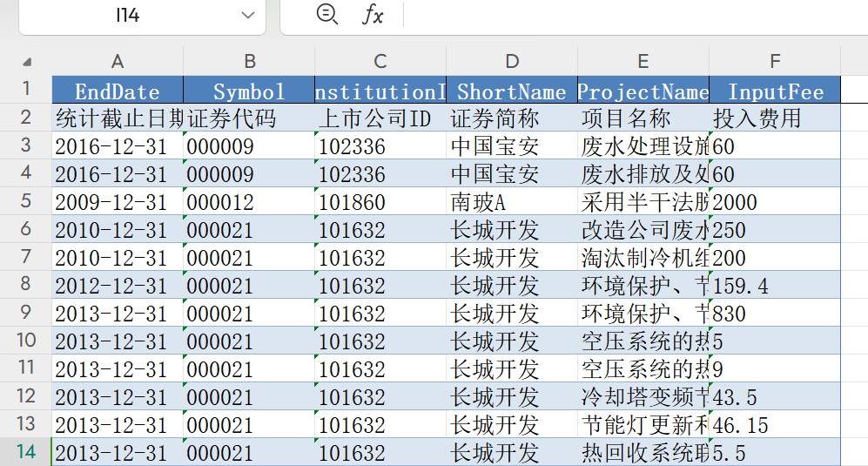Click the project cell starting 淘汰制冷机组

click(643, 257)
